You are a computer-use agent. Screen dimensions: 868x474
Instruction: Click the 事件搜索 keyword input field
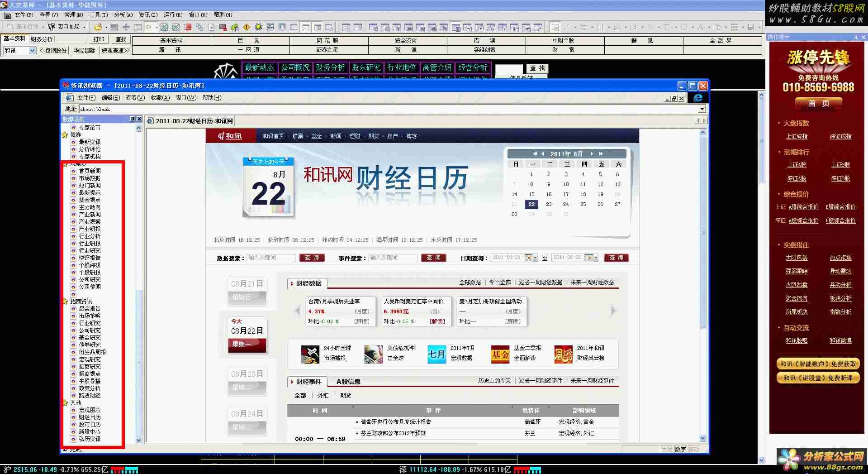(393, 258)
